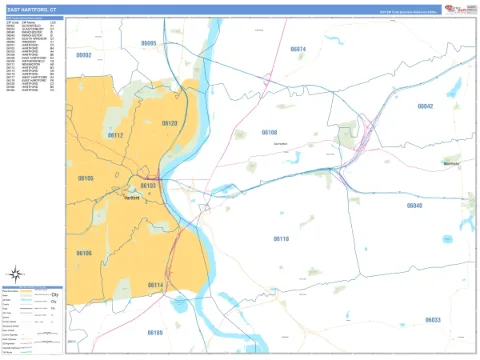Click the "EAST HARTFORD, CT" map title

[32, 10]
